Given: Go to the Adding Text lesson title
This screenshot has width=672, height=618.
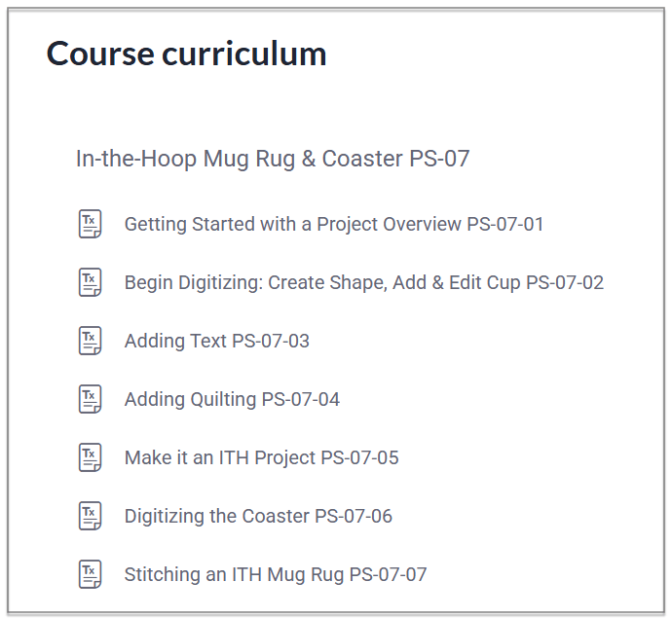Looking at the screenshot, I should [x=175, y=342].
